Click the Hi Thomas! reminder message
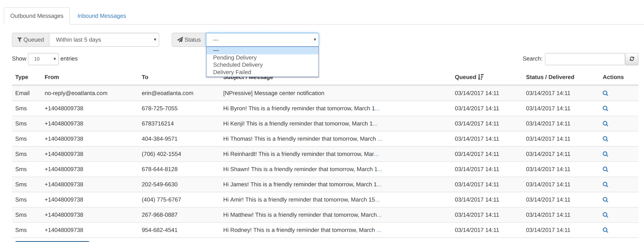The height and width of the screenshot is (242, 644). (x=302, y=139)
